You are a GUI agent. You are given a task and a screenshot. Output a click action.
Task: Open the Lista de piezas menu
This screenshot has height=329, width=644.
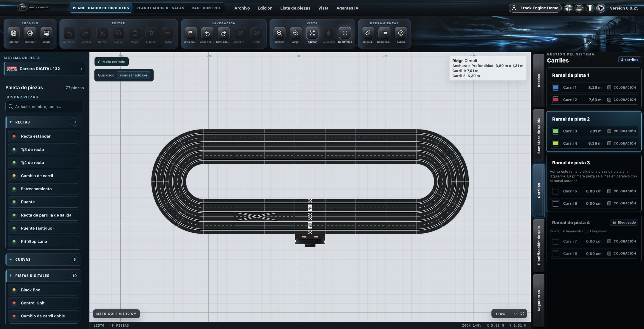pos(295,8)
